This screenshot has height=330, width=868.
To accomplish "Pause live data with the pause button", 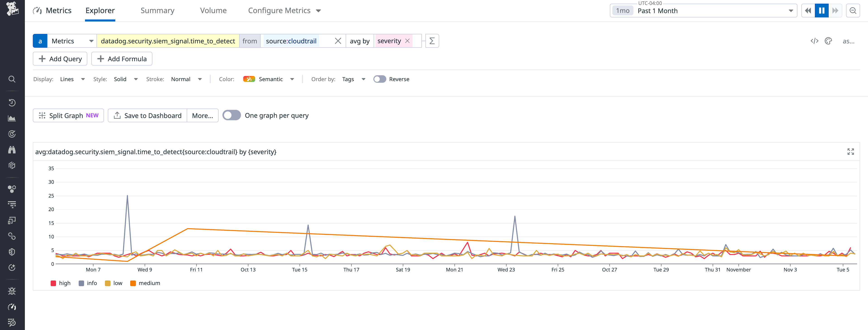I will click(822, 10).
